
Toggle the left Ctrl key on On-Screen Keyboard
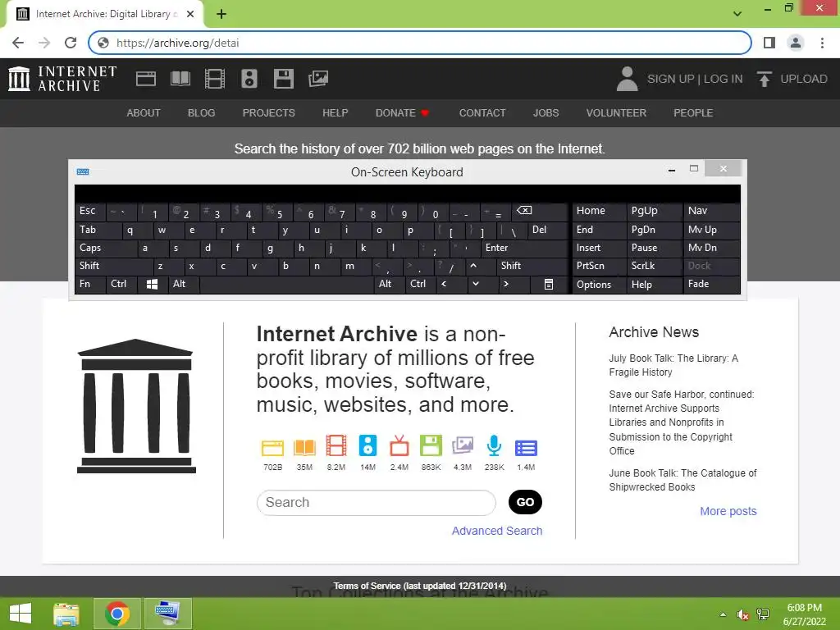(x=121, y=285)
